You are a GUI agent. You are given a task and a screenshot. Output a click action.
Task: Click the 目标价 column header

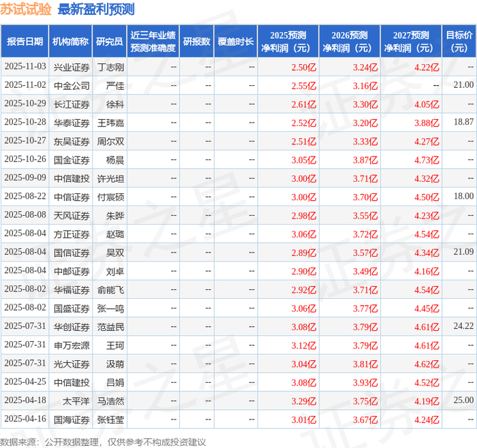point(459,42)
